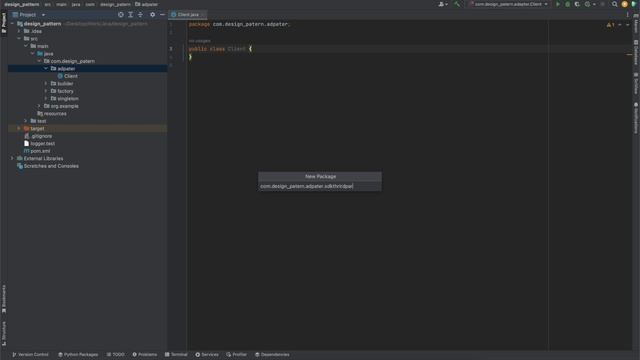Click the Build project hammer icon
The width and height of the screenshot is (640, 360).
[x=457, y=4]
